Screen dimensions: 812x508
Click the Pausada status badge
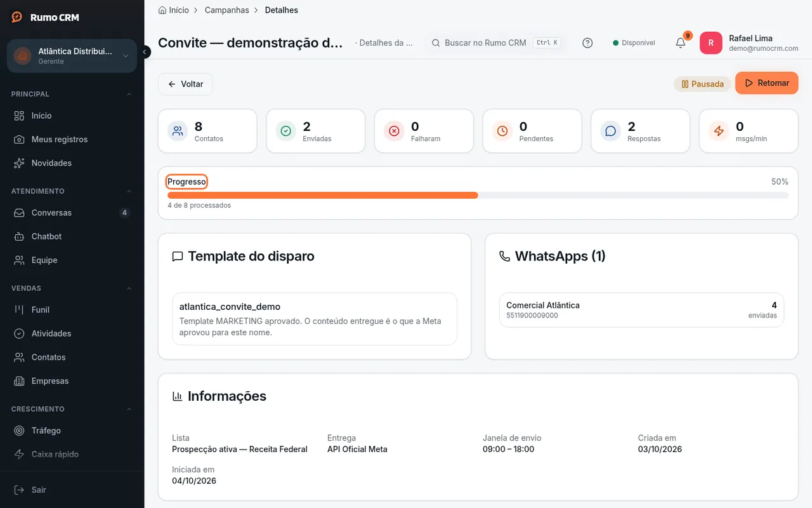pyautogui.click(x=702, y=84)
